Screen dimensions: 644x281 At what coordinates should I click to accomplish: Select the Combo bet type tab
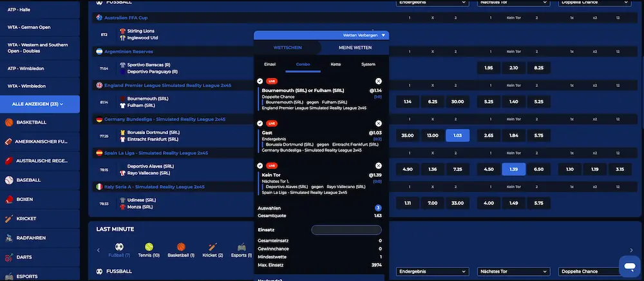303,64
